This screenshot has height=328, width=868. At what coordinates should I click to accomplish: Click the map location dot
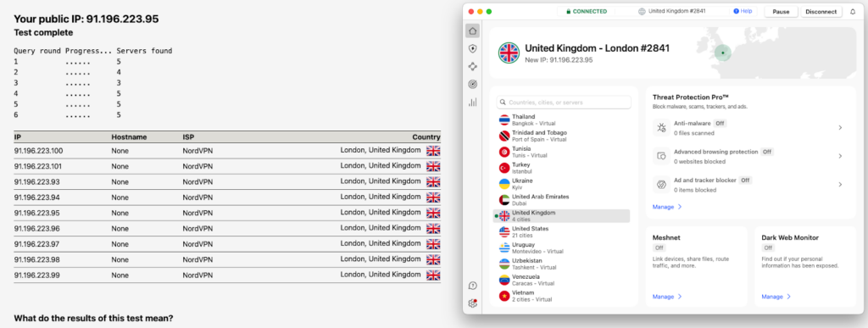tap(722, 53)
